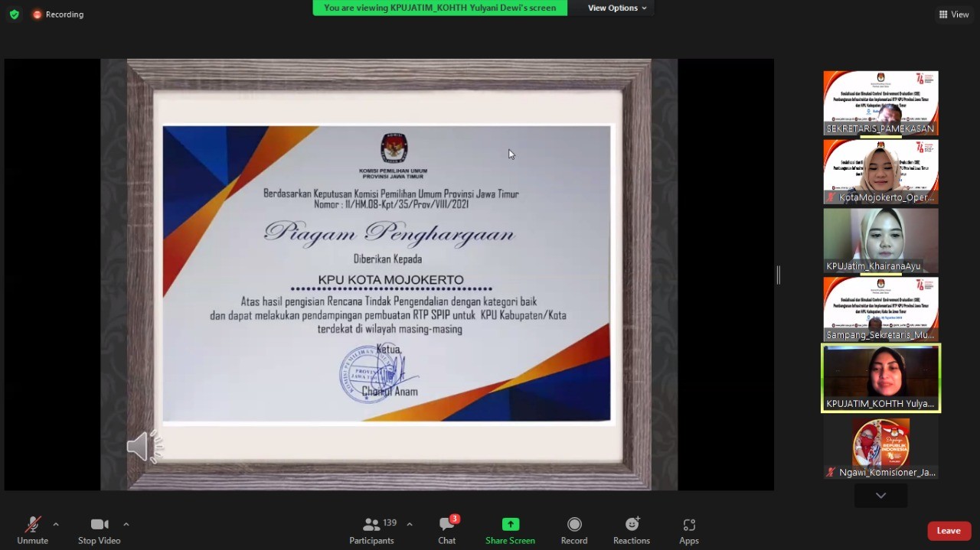This screenshot has width=980, height=550.
Task: Open the Chat panel
Action: tap(447, 530)
